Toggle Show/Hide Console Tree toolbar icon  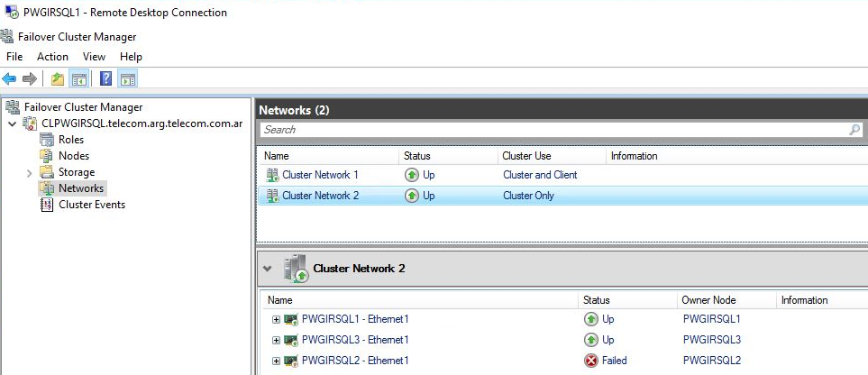click(x=78, y=79)
